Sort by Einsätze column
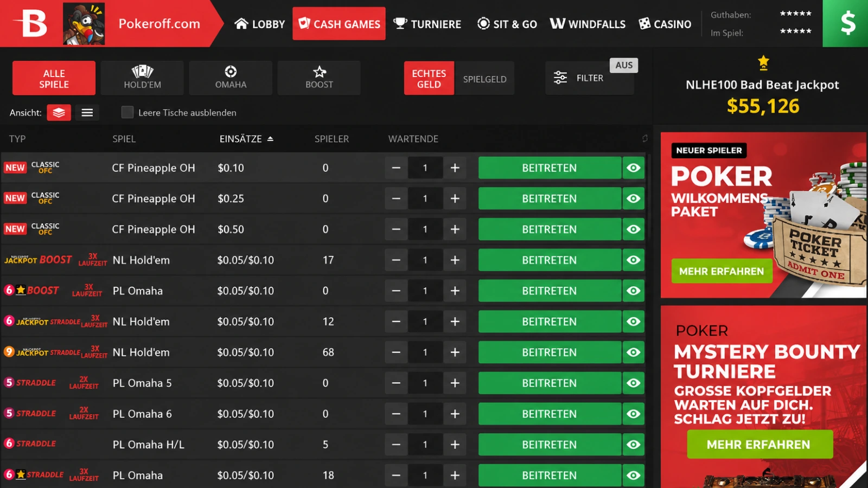The image size is (868, 488). coord(246,139)
